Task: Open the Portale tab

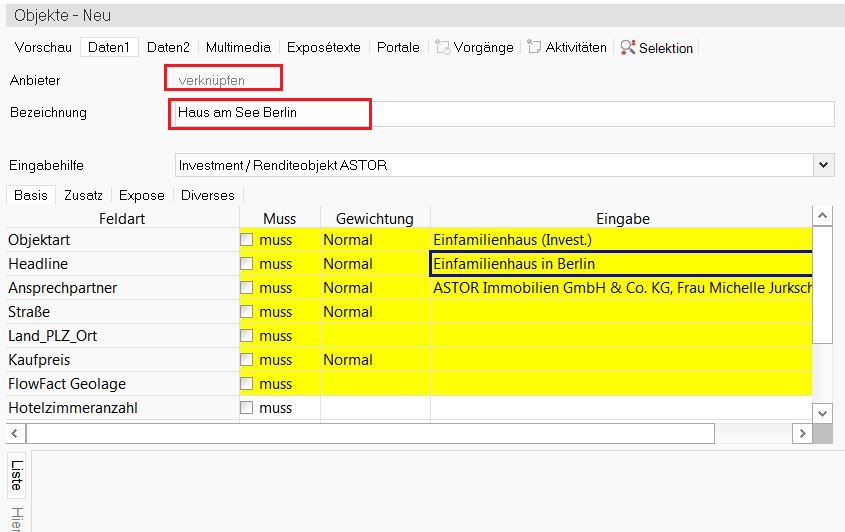Action: tap(398, 47)
